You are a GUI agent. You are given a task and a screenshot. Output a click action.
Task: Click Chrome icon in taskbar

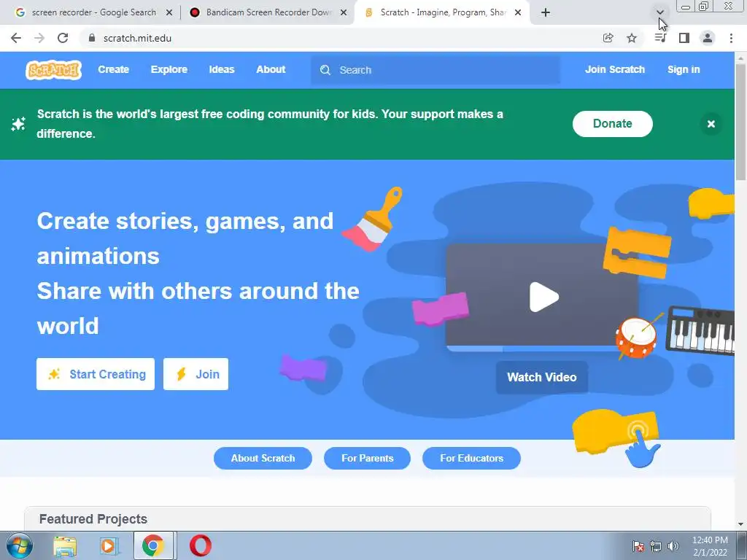point(153,546)
